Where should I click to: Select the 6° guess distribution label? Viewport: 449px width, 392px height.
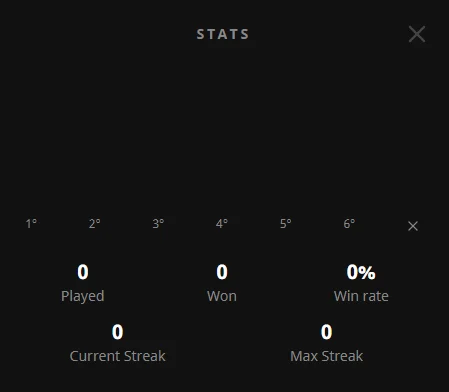click(349, 224)
